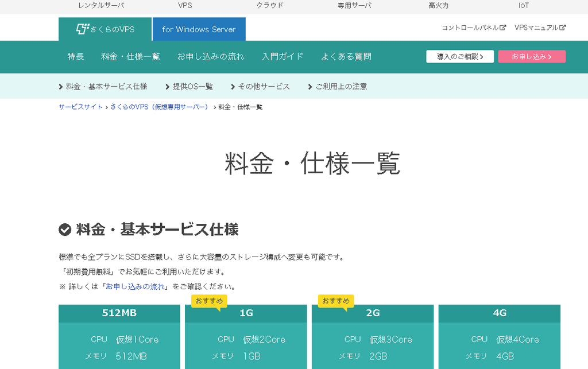
Task: Click 仮想1Core text in 512MB plan
Action: coord(137,339)
